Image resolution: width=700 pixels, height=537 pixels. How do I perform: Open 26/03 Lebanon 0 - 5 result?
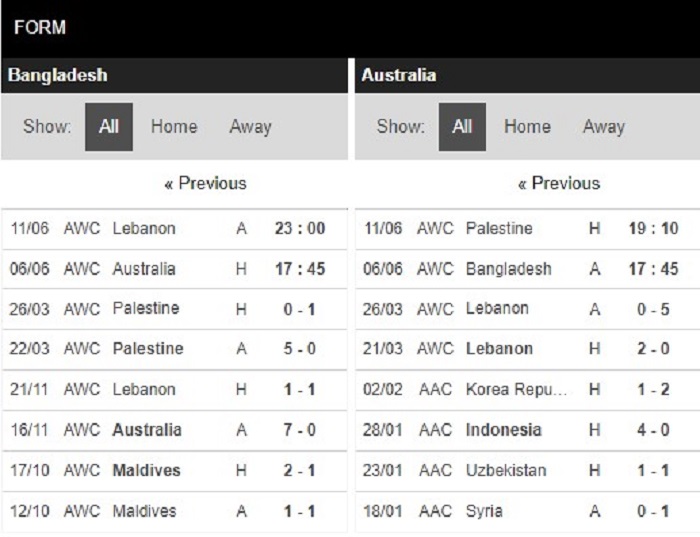coord(528,309)
